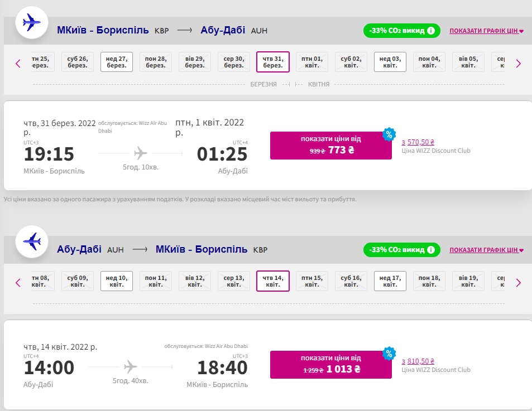Go to previous dates in outbound date strip

point(18,63)
